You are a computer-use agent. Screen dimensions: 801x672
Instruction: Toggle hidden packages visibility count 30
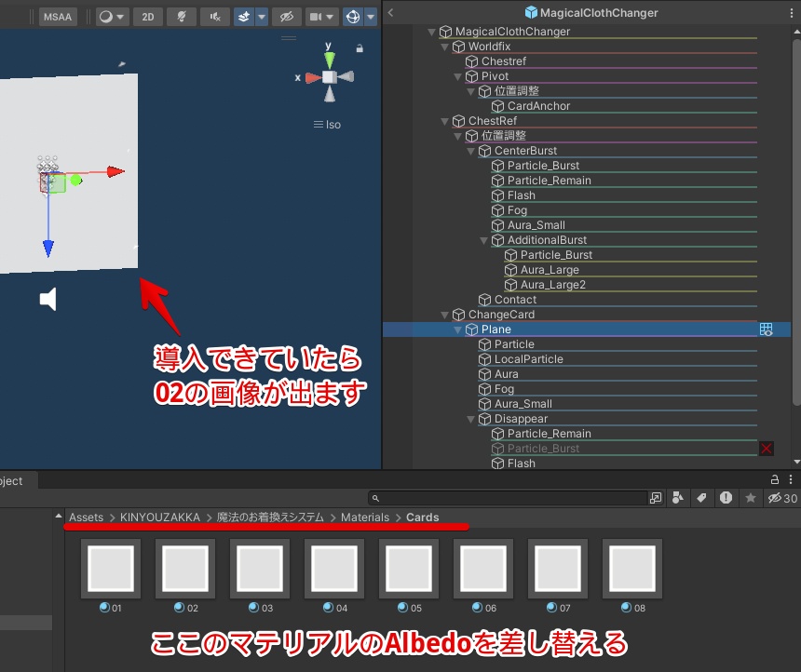pos(782,498)
